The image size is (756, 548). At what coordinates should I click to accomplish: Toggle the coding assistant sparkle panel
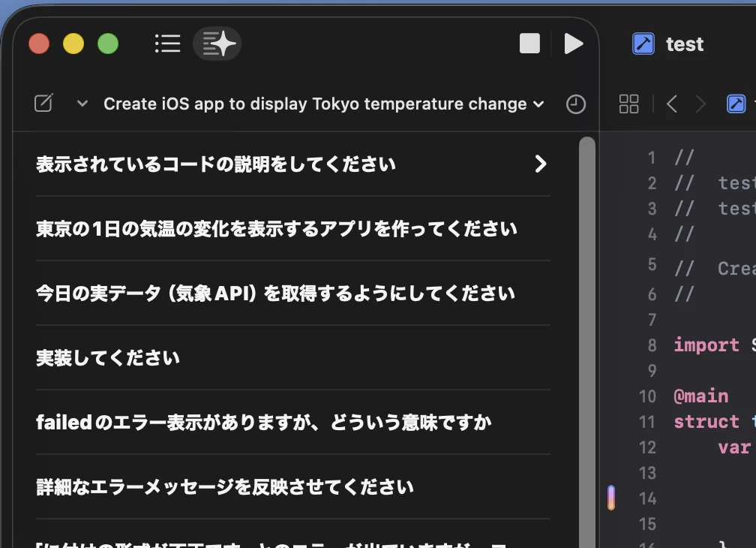point(217,44)
